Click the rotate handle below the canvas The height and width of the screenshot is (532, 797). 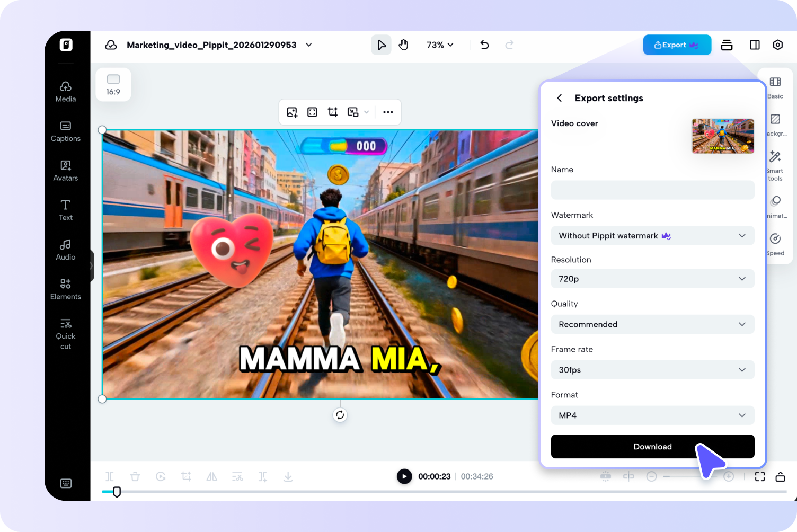click(340, 415)
